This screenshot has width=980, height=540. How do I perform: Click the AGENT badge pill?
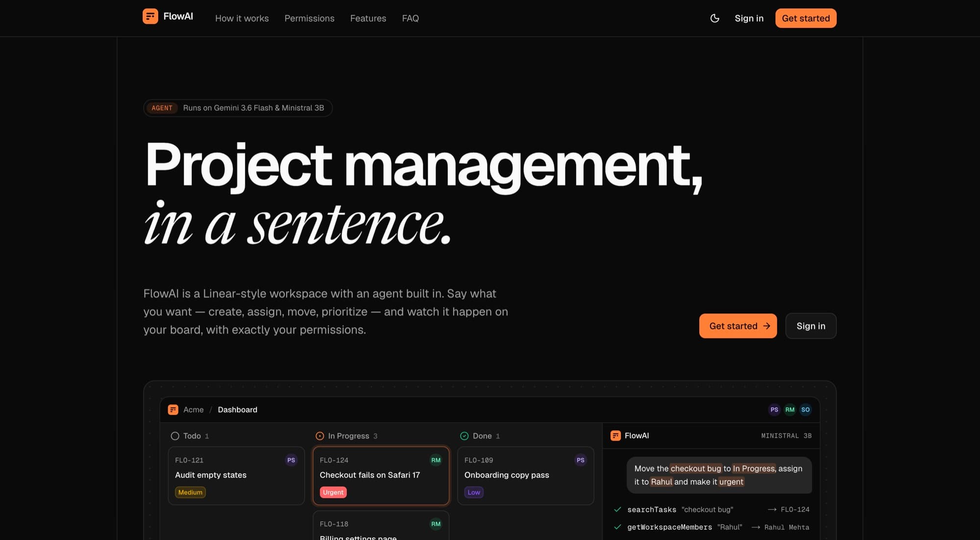click(162, 108)
